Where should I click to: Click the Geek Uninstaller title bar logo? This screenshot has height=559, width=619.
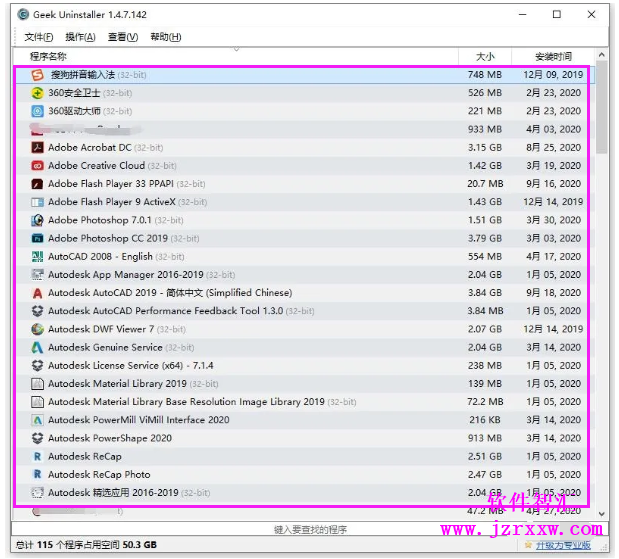pyautogui.click(x=23, y=15)
